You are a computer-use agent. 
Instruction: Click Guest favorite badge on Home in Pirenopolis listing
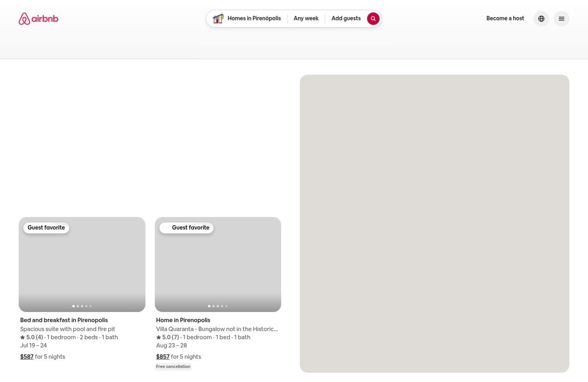(187, 228)
